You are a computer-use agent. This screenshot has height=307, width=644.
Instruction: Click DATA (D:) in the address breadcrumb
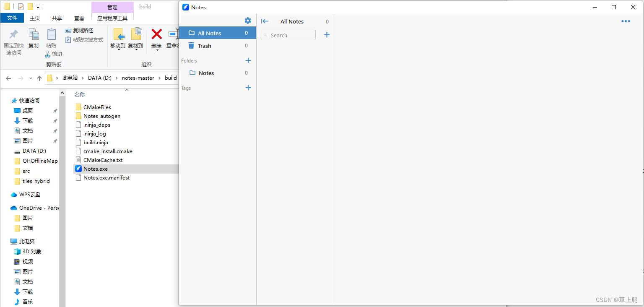click(x=100, y=78)
